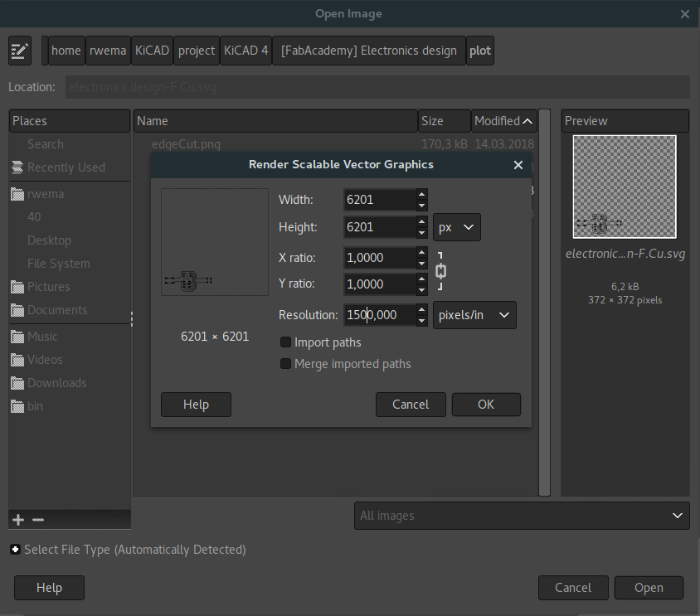Increase Width with its up stepper arrow
Screen dimensions: 700x616
[x=421, y=195]
